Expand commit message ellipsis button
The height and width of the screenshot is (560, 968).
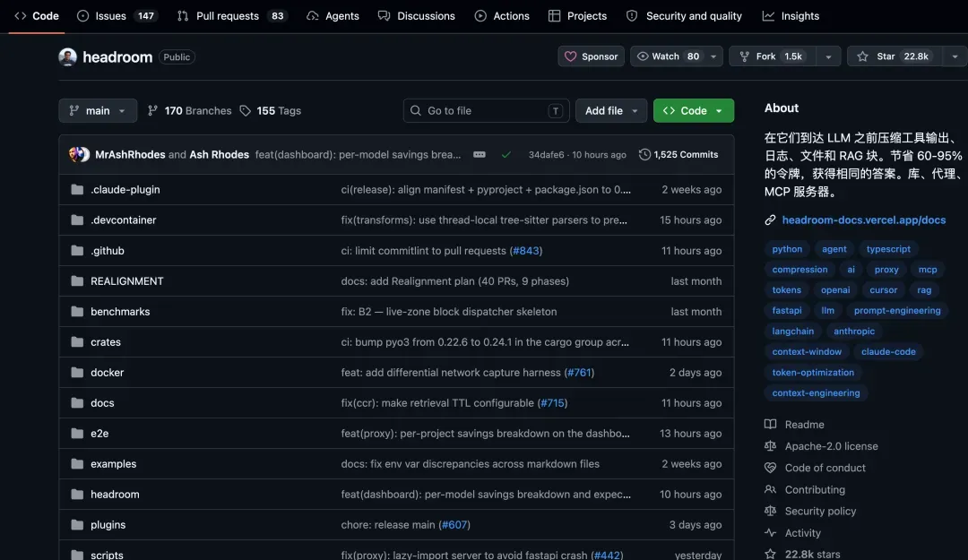(479, 154)
